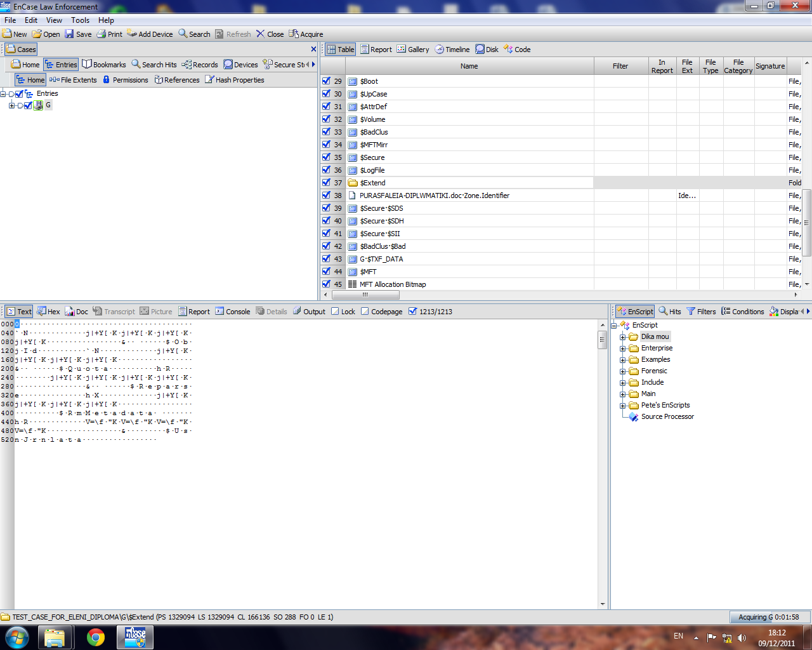The width and height of the screenshot is (812, 650).
Task: Close the case with the Close toolbar button
Action: (270, 34)
